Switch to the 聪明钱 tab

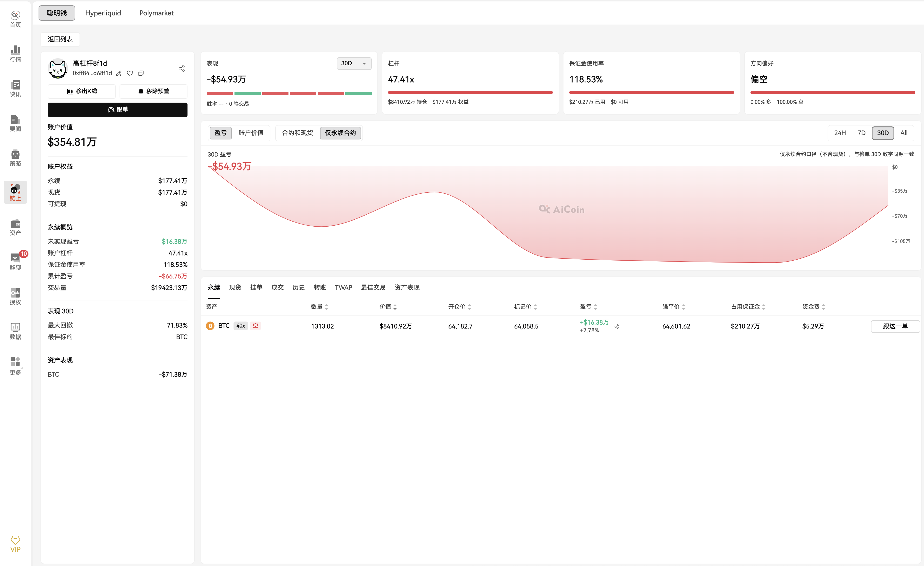point(57,13)
